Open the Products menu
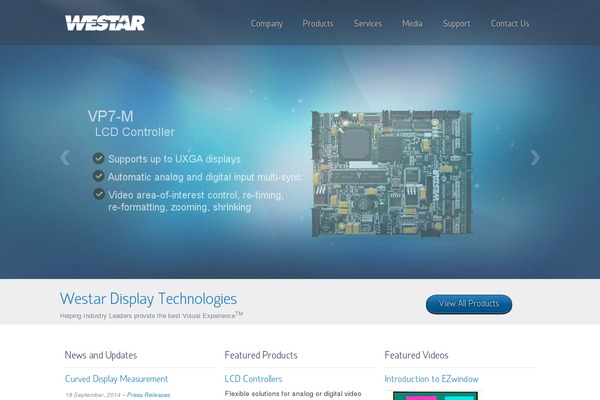This screenshot has height=400, width=600. point(318,24)
